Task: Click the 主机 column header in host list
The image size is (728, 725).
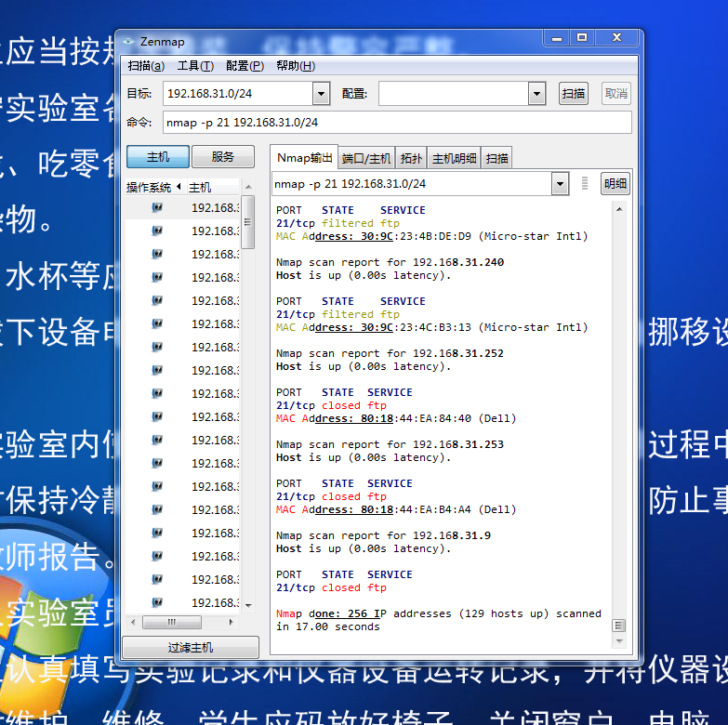Action: click(x=213, y=187)
